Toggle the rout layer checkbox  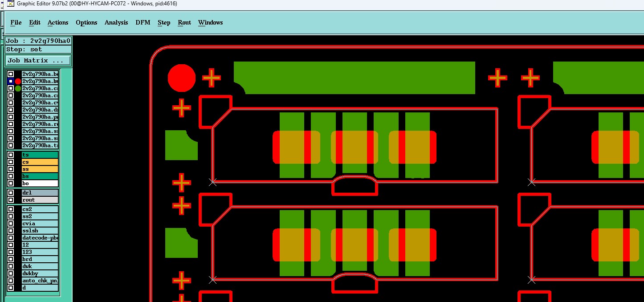click(11, 200)
